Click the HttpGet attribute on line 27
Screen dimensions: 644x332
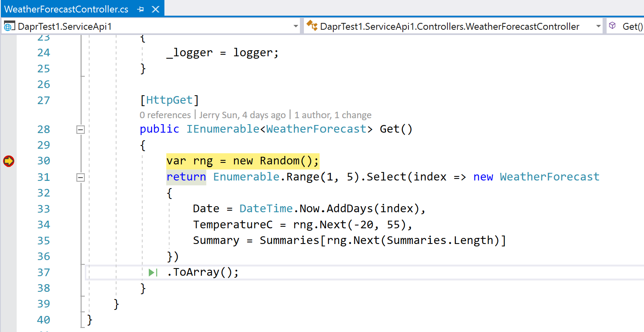point(169,100)
